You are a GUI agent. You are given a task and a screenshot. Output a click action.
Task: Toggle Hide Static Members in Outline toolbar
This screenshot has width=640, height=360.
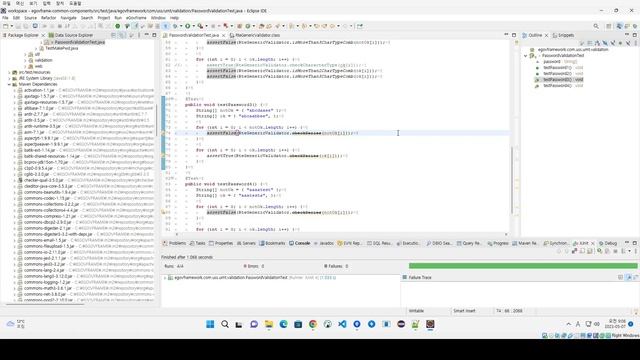[613, 43]
